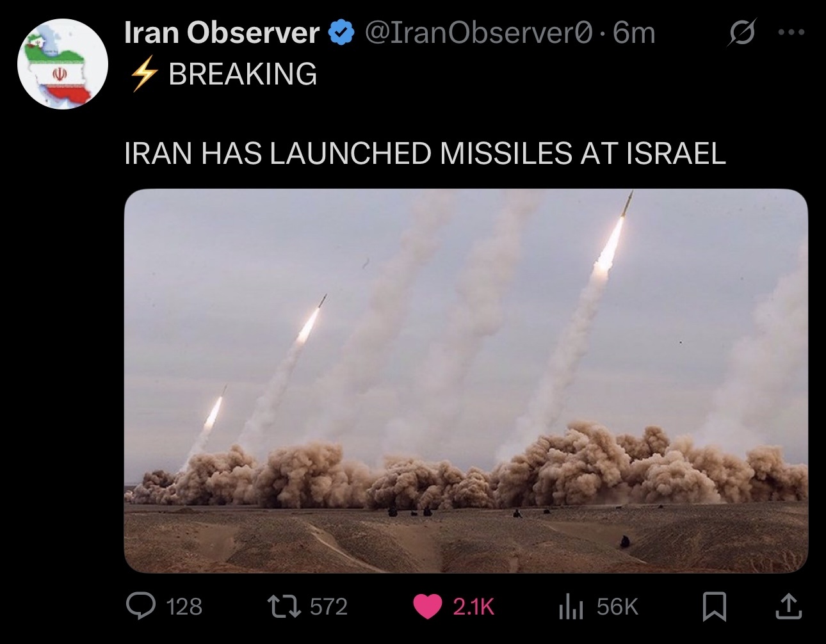Open the missile launch photo
The height and width of the screenshot is (644, 826).
tap(466, 381)
